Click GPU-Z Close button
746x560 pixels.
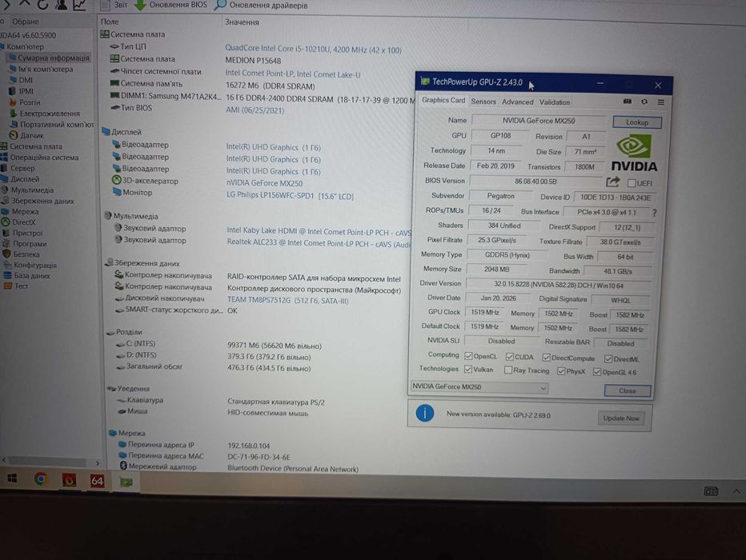click(627, 390)
